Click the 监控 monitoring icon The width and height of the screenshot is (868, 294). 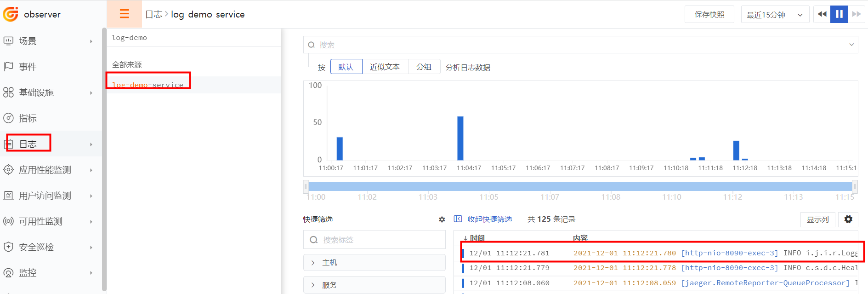click(x=8, y=273)
